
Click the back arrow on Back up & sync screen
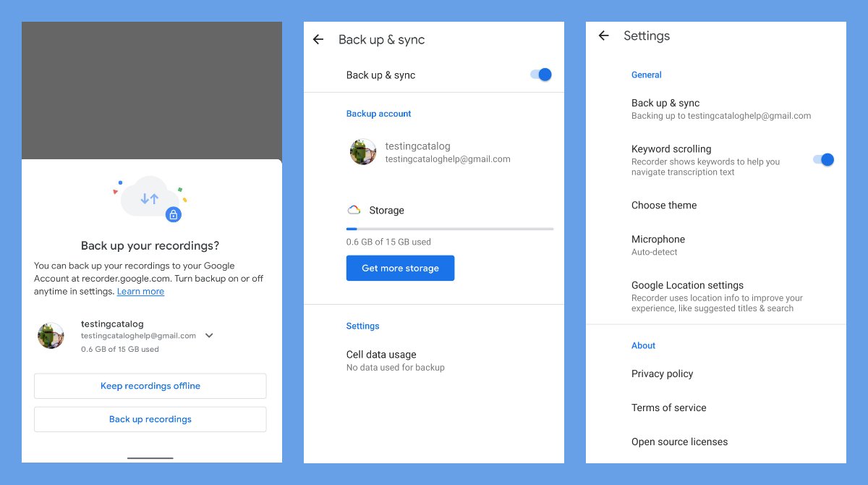click(318, 39)
